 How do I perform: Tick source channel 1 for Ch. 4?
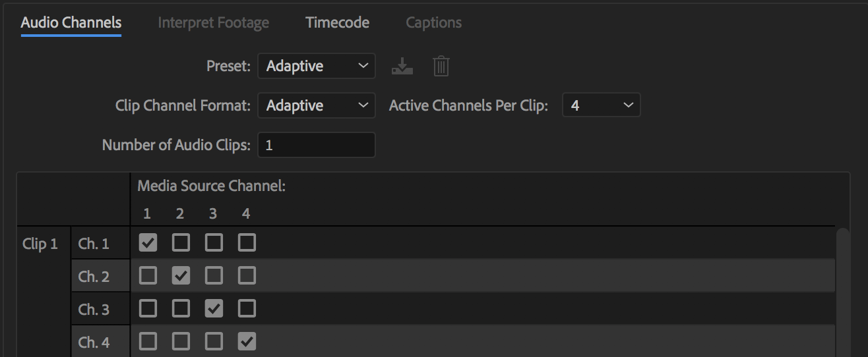(x=148, y=341)
